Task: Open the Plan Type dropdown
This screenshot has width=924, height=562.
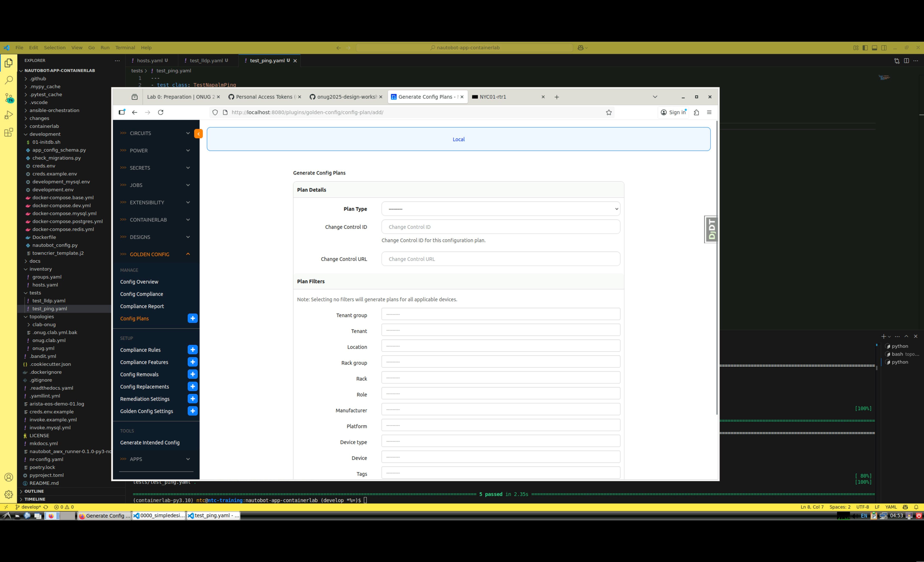Action: [x=500, y=209]
